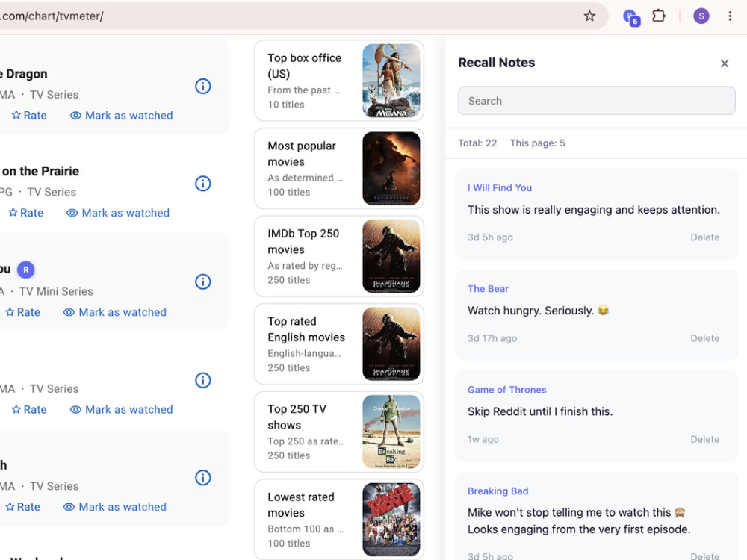Rate the on the Prairie series
Image resolution: width=747 pixels, height=560 pixels.
pyautogui.click(x=26, y=213)
